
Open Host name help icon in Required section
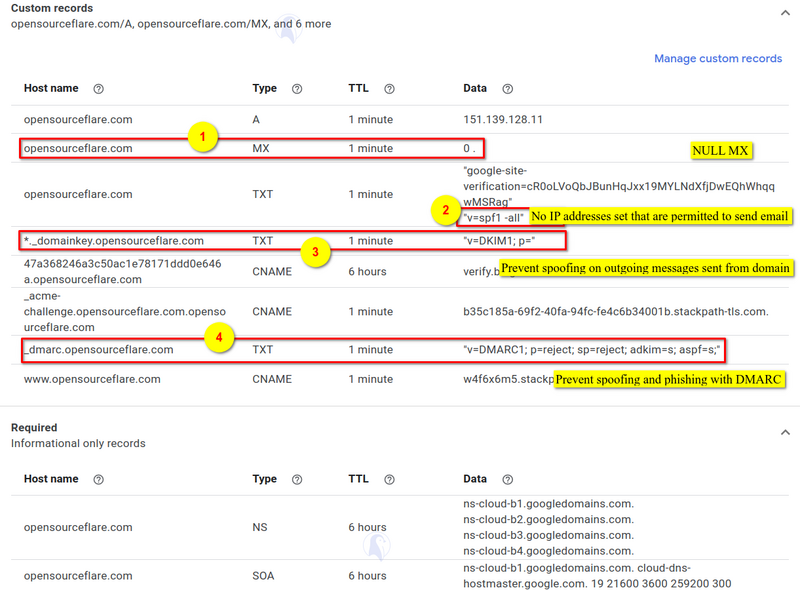[99, 480]
